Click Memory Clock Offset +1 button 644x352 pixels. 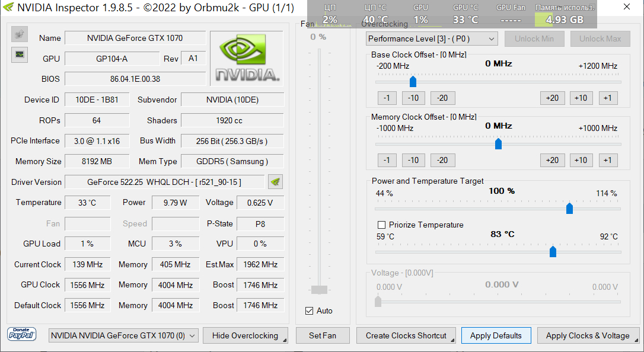coord(608,161)
